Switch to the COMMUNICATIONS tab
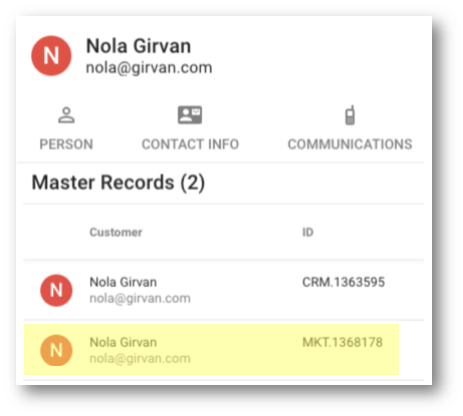This screenshot has width=463, height=416. (350, 144)
